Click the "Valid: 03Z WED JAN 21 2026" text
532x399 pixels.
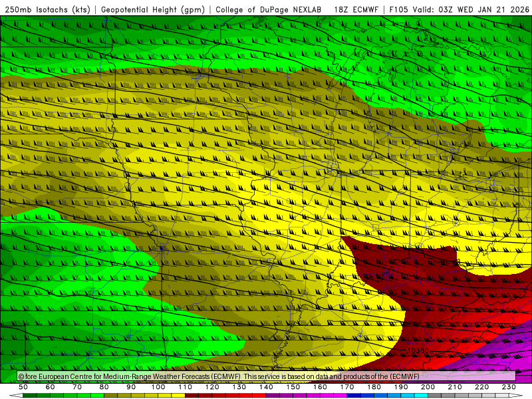(x=471, y=10)
